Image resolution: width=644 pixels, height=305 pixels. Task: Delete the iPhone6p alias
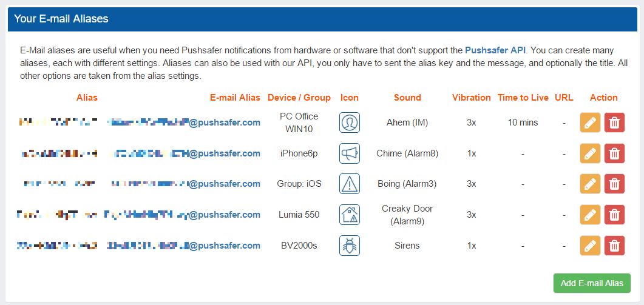pyautogui.click(x=614, y=153)
